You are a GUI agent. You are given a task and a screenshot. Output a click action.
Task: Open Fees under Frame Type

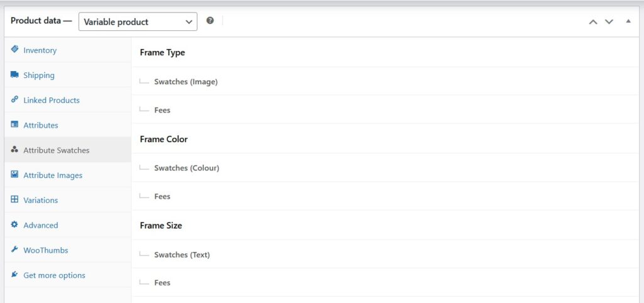(162, 110)
